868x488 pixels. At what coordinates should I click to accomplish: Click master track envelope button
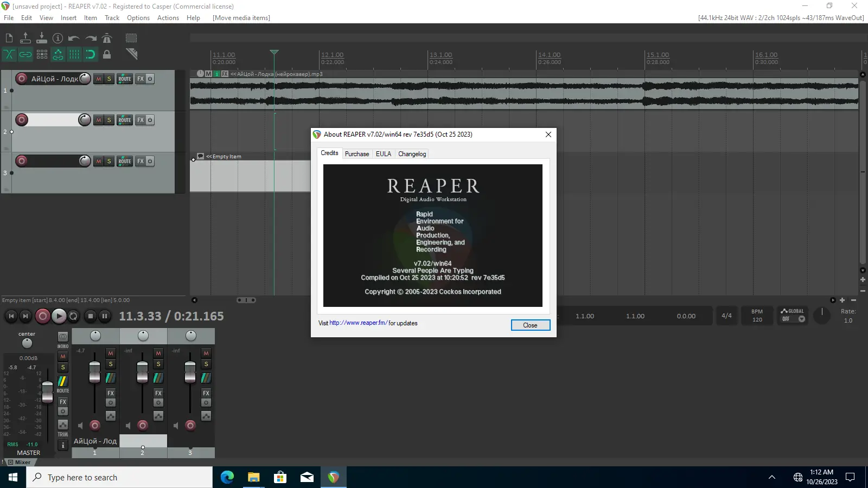click(63, 425)
